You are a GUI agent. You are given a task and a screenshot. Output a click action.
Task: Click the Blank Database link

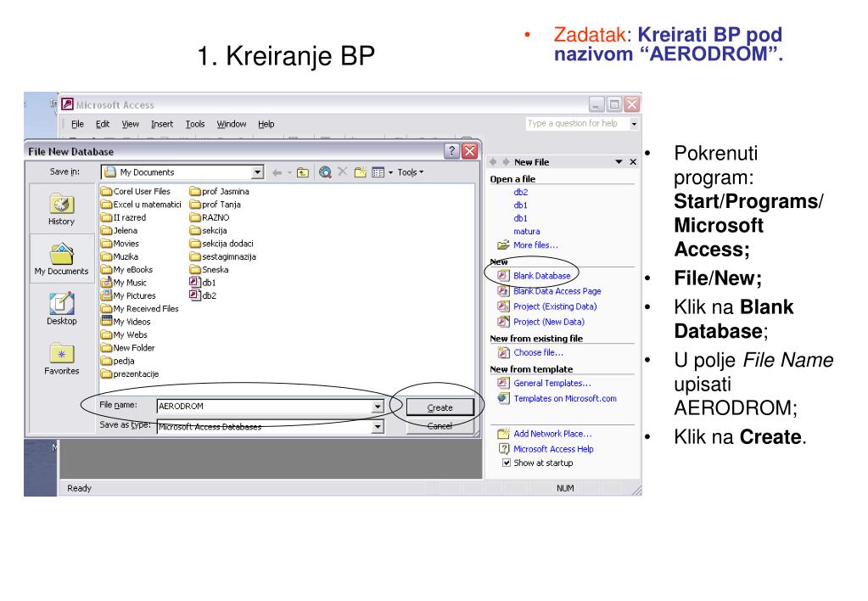point(542,276)
